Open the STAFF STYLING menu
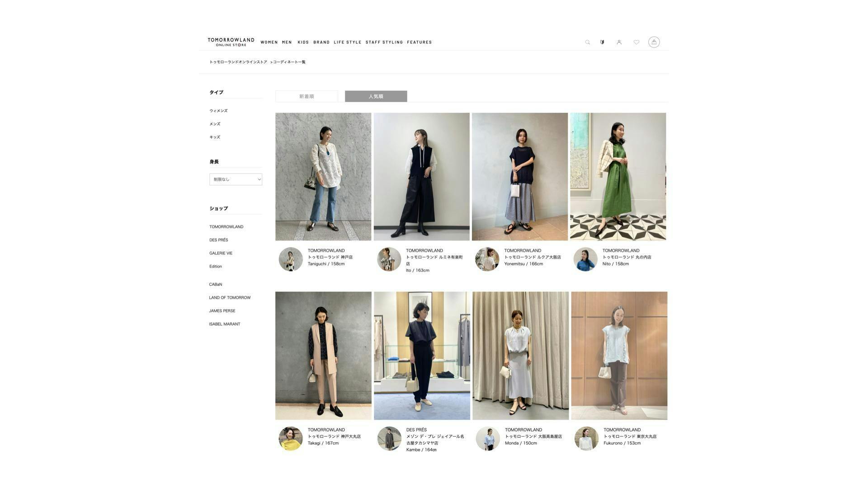The width and height of the screenshot is (868, 488). [384, 42]
